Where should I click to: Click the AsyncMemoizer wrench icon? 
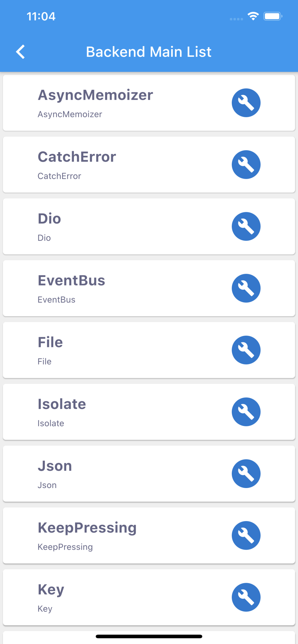pyautogui.click(x=246, y=103)
